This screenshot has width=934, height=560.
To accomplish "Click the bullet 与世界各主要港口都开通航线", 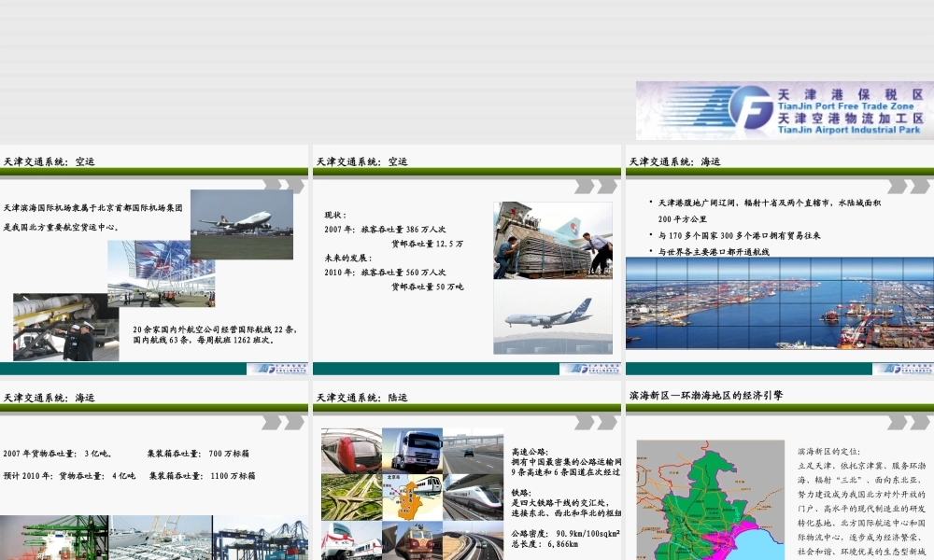I will click(714, 252).
